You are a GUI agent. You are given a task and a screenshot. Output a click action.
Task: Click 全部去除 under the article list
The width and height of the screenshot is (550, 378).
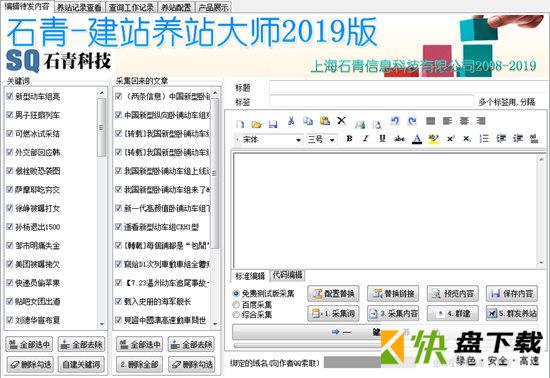click(191, 345)
